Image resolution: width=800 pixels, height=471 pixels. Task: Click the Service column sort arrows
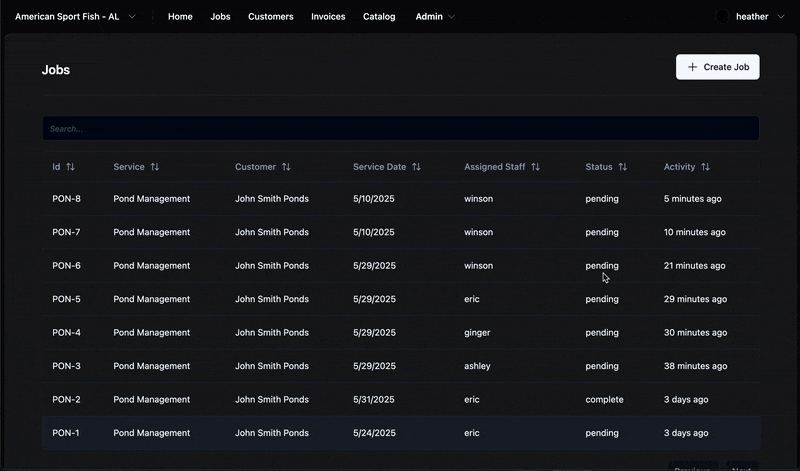click(155, 167)
